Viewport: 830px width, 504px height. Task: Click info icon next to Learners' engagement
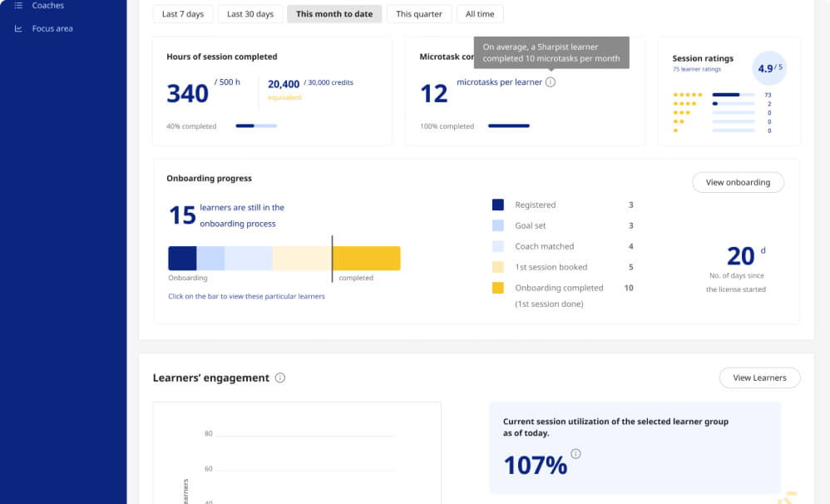coord(280,378)
